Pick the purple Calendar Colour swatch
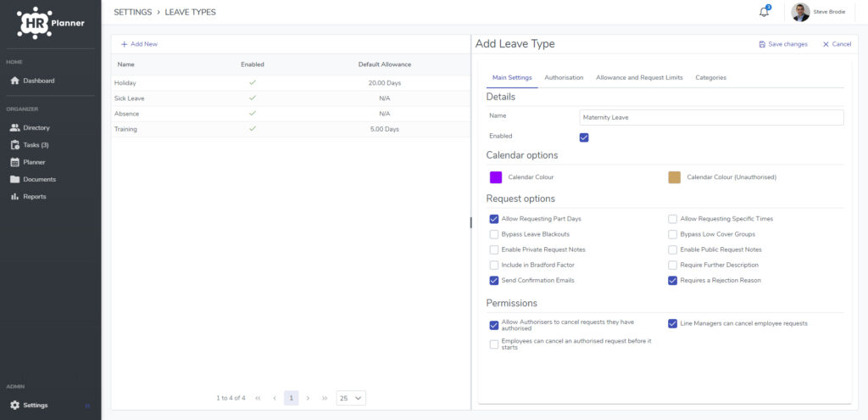The image size is (868, 420). (496, 177)
